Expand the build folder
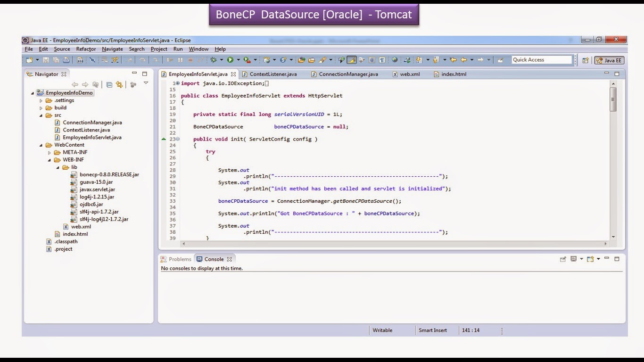This screenshot has width=644, height=362. (x=41, y=108)
